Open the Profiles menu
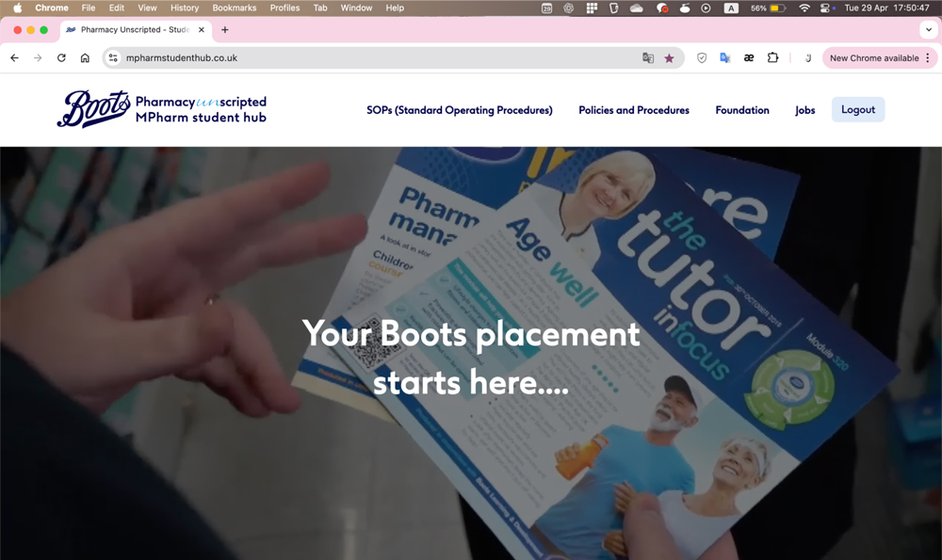The width and height of the screenshot is (942, 560). tap(284, 8)
